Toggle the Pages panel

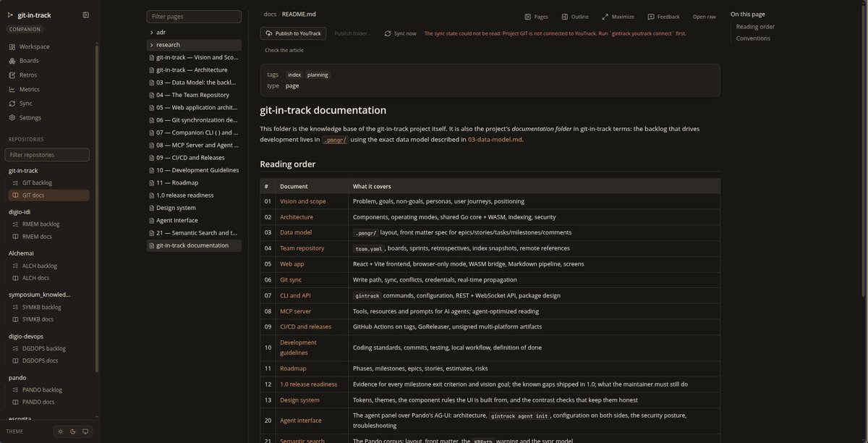pos(536,16)
